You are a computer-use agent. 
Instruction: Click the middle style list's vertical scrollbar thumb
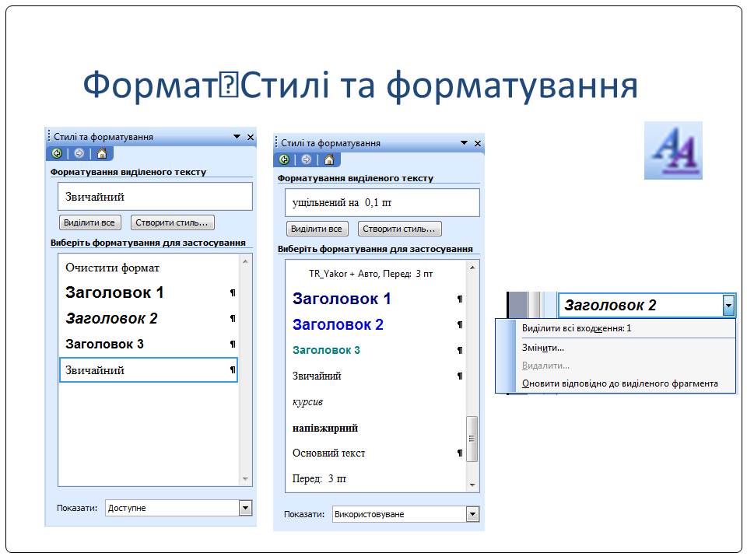click(472, 438)
